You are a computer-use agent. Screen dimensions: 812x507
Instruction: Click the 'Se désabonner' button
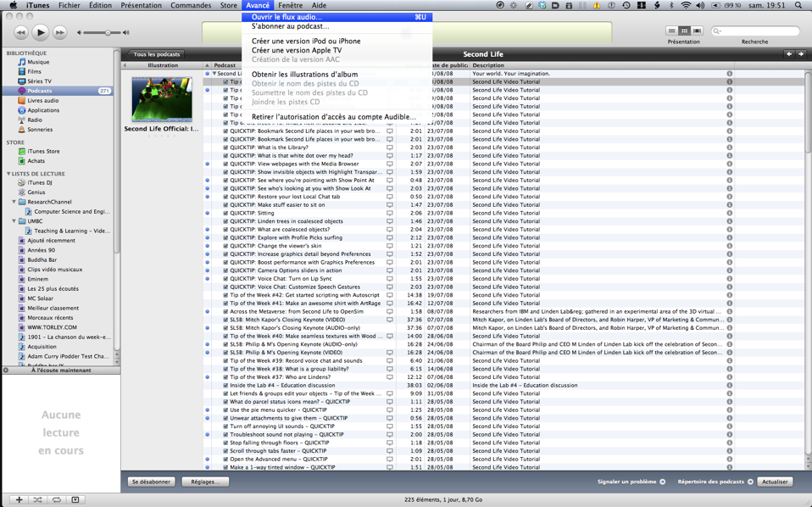pyautogui.click(x=151, y=482)
